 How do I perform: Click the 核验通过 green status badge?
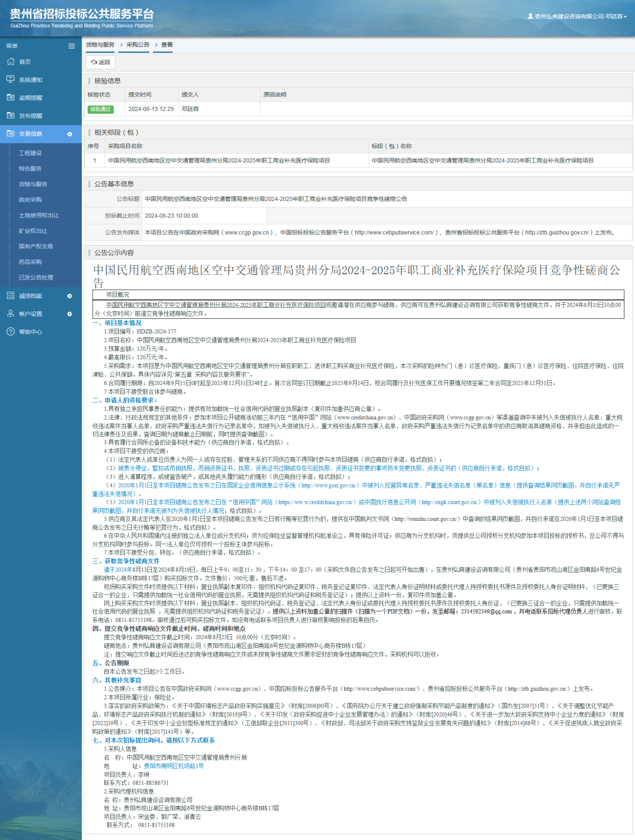tap(101, 109)
